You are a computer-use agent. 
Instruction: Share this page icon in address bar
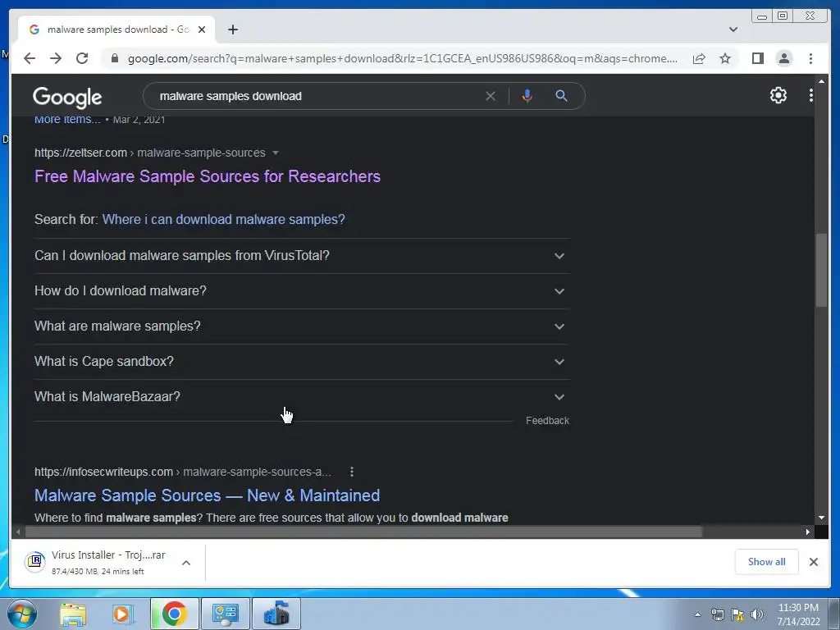point(699,58)
